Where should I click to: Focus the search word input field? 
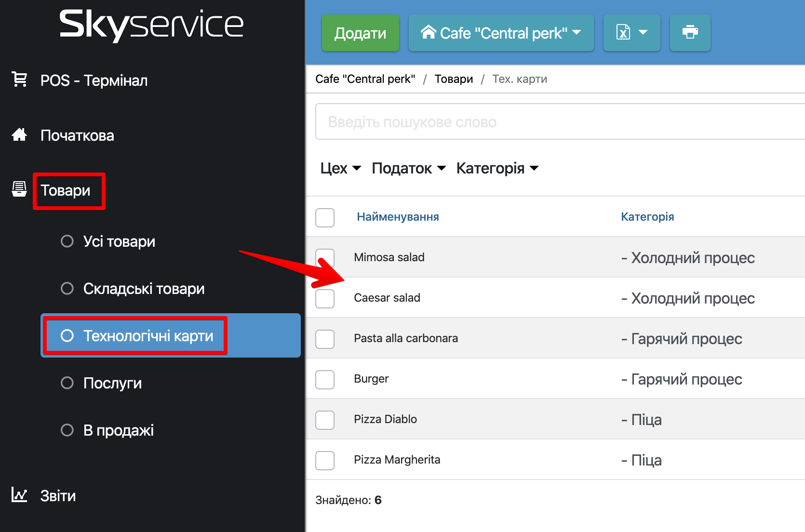(x=559, y=122)
